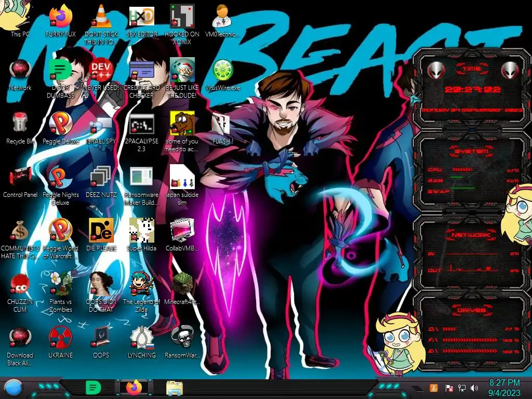Select the HOOKED ON XONIX icon
The height and width of the screenshot is (399, 532).
pos(182,24)
